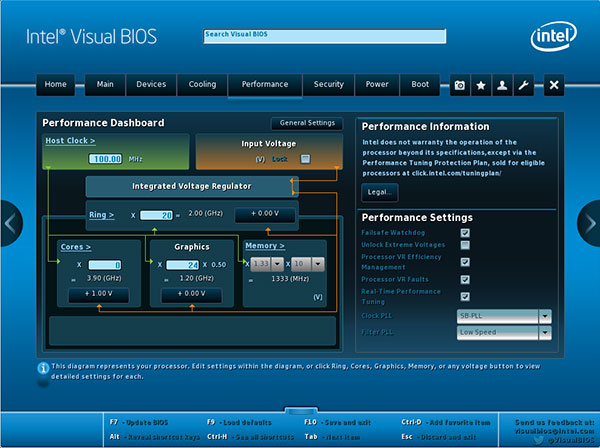
Task: Click the Lock label in Input Voltage
Action: tap(280, 159)
